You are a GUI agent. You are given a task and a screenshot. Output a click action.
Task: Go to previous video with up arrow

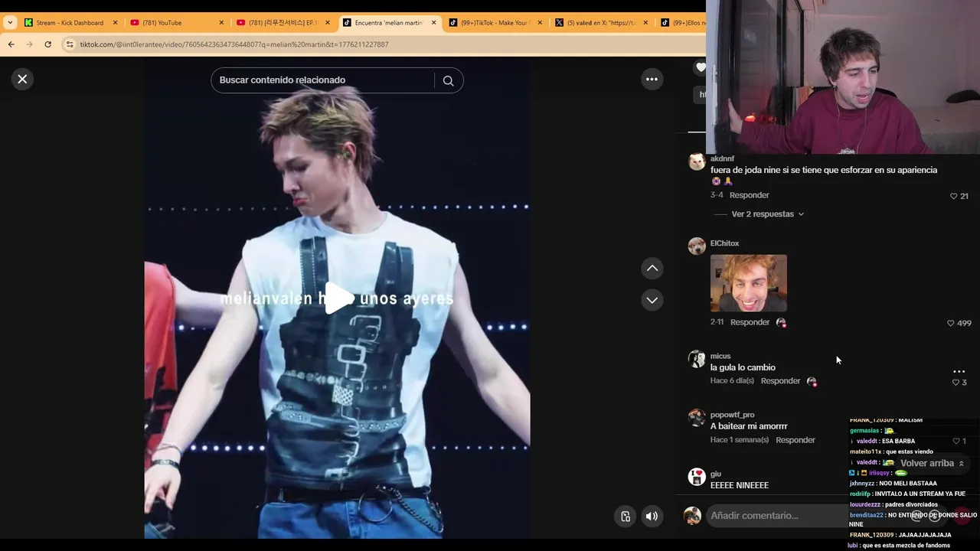[x=652, y=268]
